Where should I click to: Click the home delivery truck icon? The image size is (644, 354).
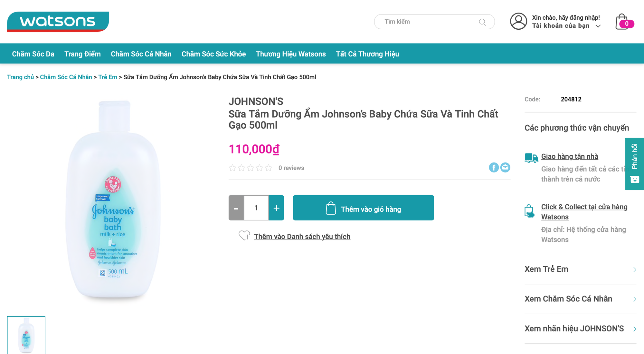tap(531, 158)
